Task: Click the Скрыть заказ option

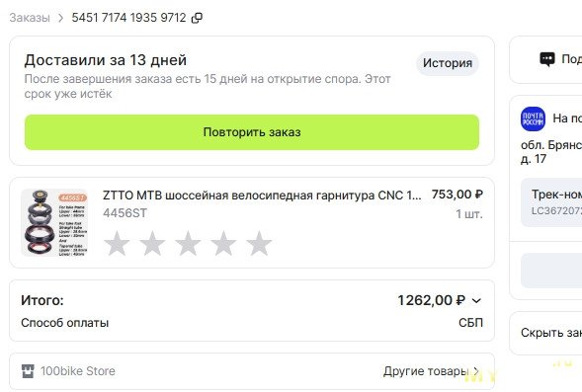Action: 551,333
